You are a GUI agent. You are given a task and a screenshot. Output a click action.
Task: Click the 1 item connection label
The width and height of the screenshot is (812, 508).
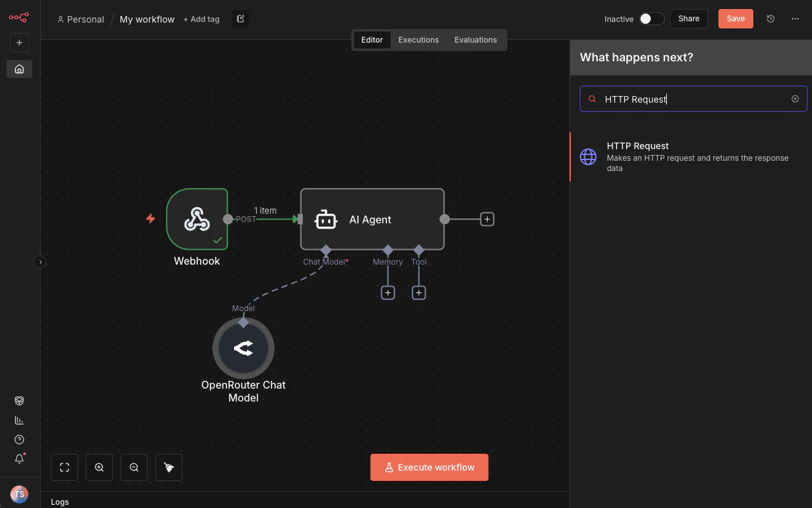tap(265, 210)
